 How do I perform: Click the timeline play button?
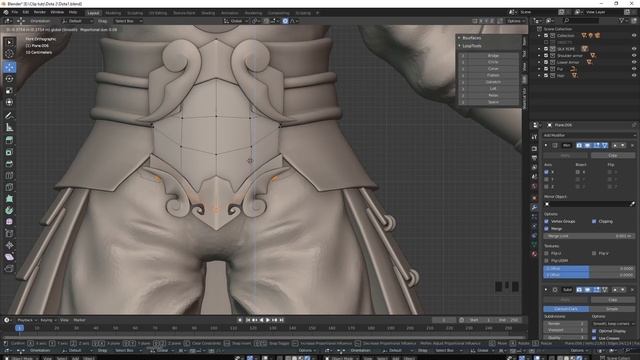(x=268, y=320)
